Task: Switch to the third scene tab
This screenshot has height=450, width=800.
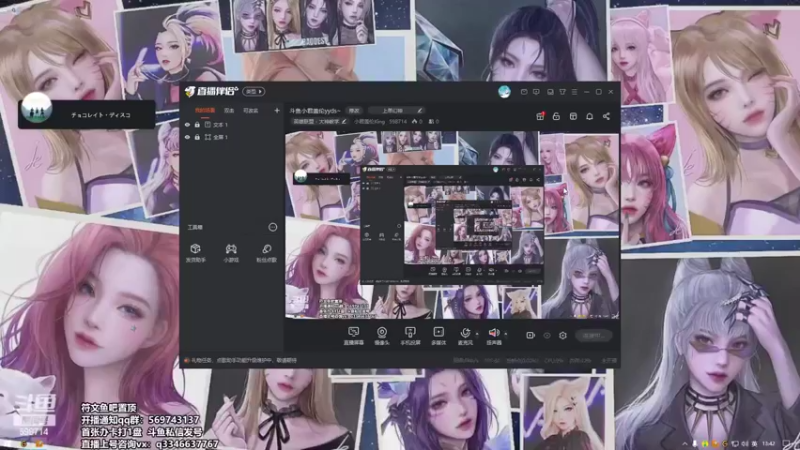Action: click(251, 110)
